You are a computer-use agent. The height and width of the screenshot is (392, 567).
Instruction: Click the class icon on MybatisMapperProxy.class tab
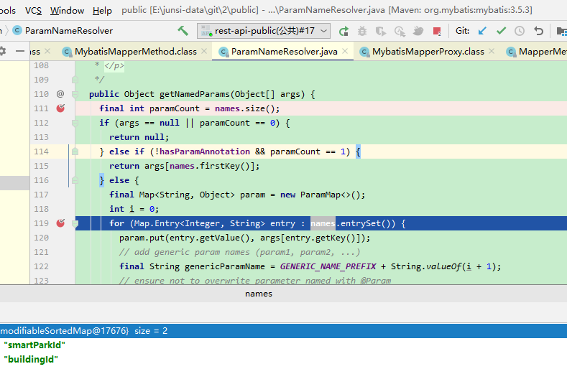coord(364,52)
